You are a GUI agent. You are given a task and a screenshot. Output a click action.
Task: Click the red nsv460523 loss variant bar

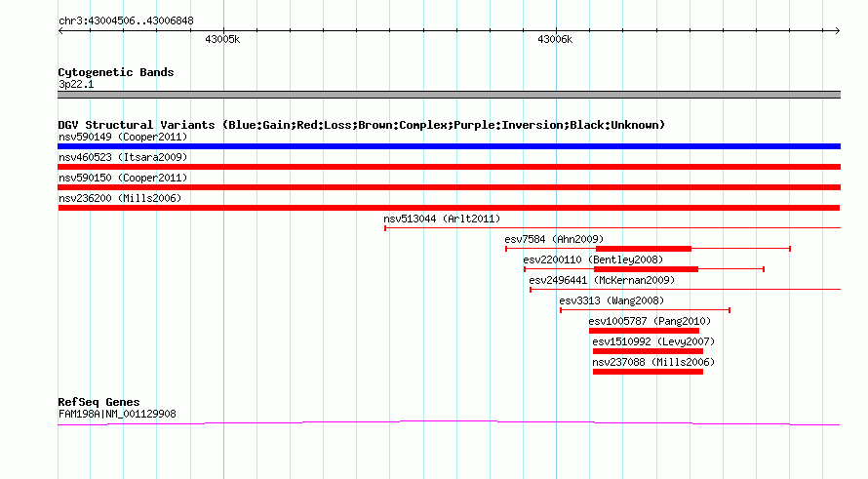[x=449, y=167]
